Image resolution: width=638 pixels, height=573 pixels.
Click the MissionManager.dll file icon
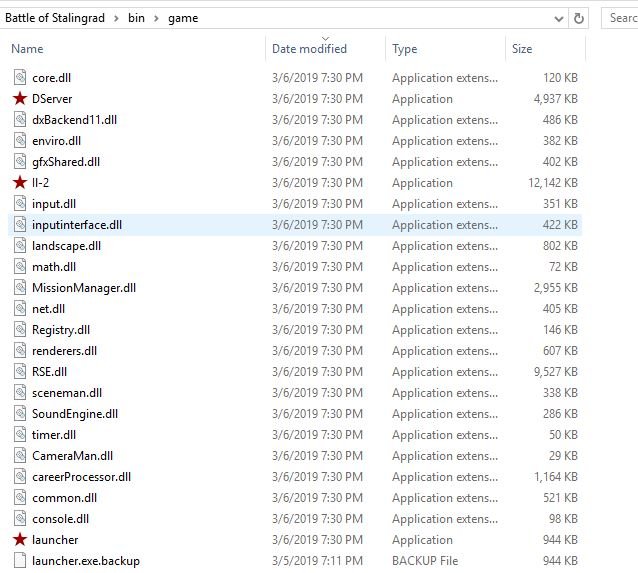pyautogui.click(x=20, y=288)
